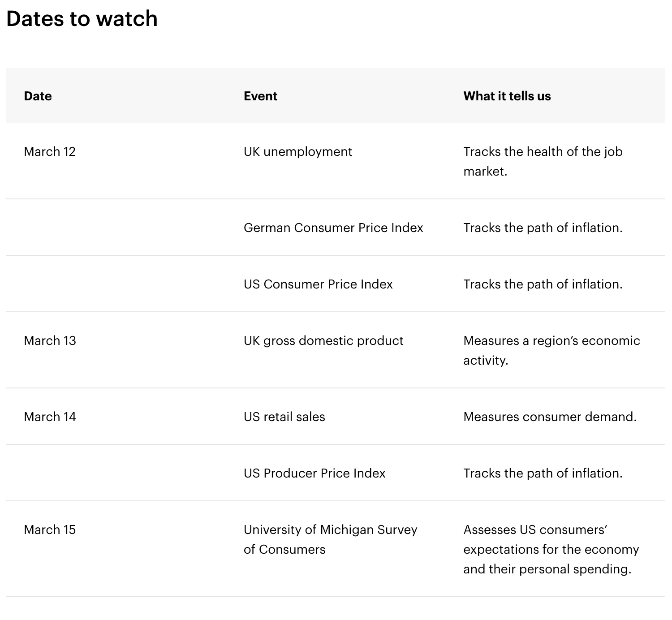Select 'German Consumer Price Index' event
This screenshot has width=672, height=620.
[333, 228]
